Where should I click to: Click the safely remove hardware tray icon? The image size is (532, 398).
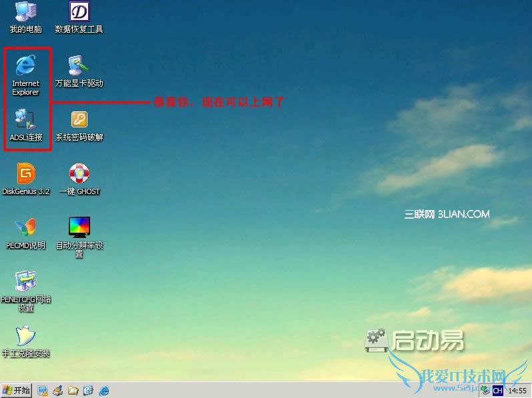click(x=485, y=391)
